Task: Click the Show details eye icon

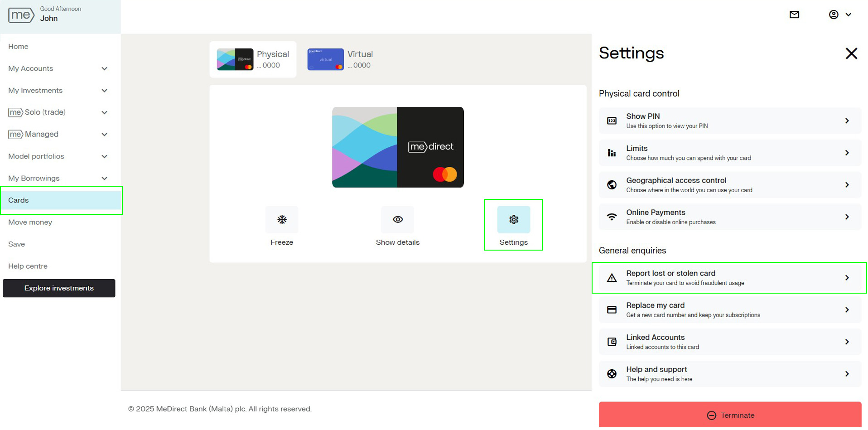Action: click(397, 220)
